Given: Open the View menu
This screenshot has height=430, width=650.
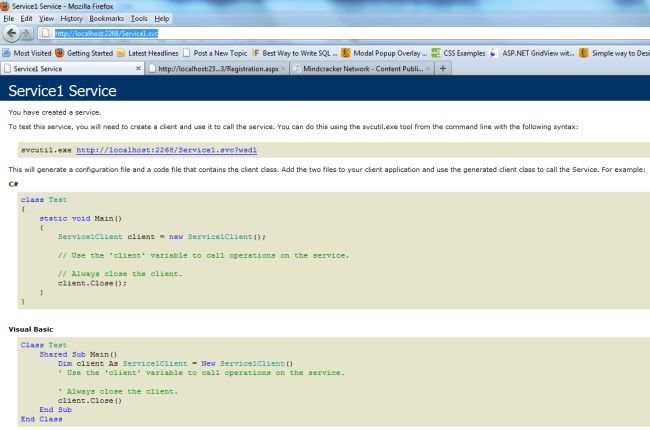Looking at the screenshot, I should click(x=46, y=19).
